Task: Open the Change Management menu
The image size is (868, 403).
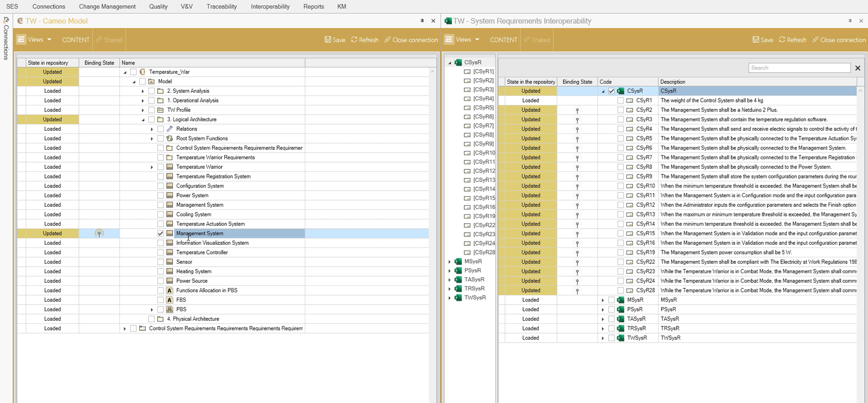Action: click(x=107, y=7)
